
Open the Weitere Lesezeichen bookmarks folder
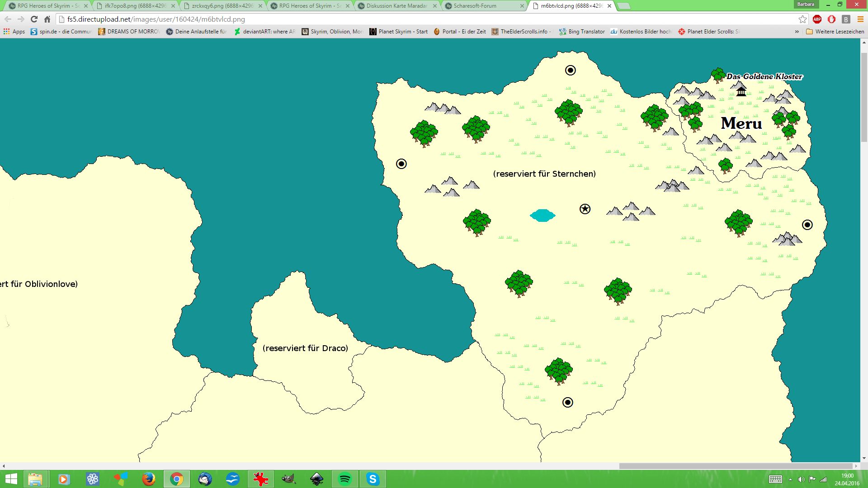(835, 32)
